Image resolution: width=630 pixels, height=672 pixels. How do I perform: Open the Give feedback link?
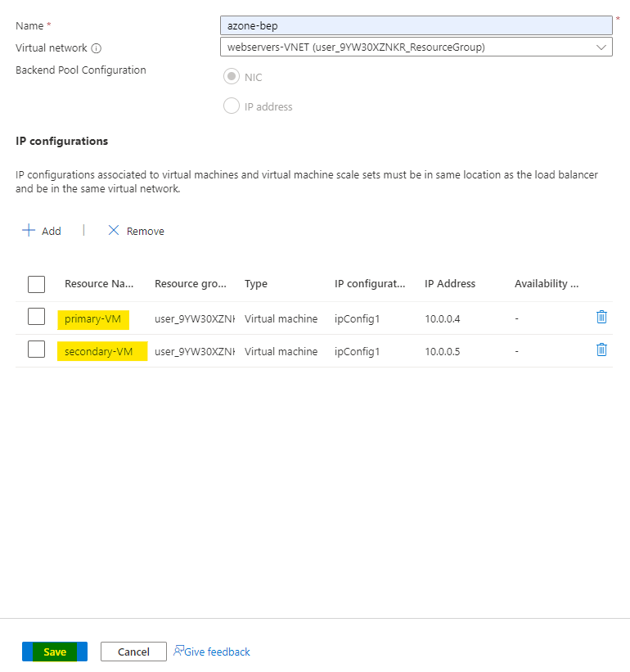[x=217, y=652]
